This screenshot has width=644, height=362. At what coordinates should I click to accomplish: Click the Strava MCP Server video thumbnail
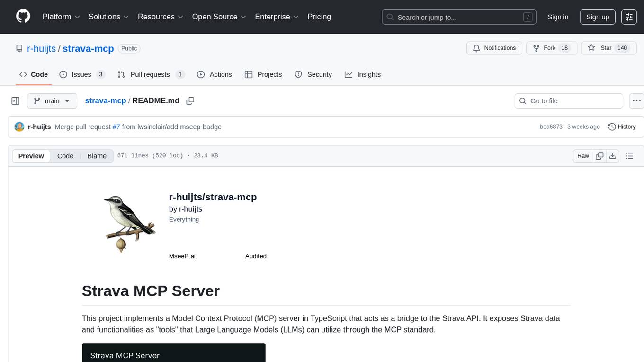(174, 353)
